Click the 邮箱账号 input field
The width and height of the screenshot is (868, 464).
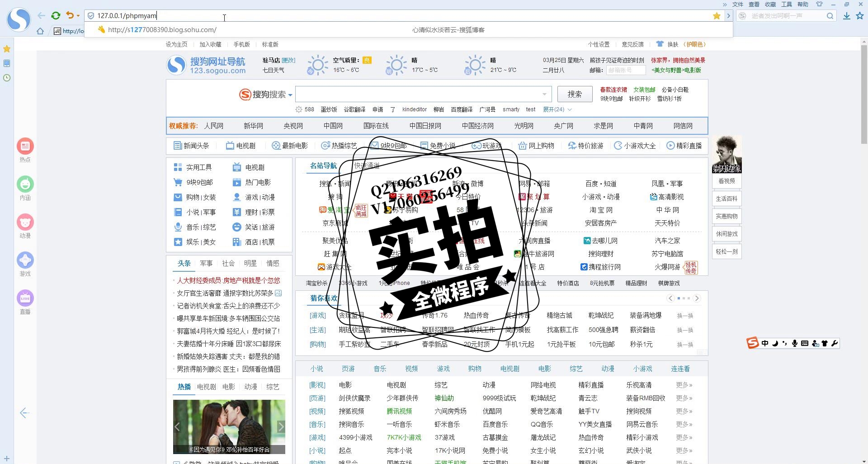tap(626, 70)
